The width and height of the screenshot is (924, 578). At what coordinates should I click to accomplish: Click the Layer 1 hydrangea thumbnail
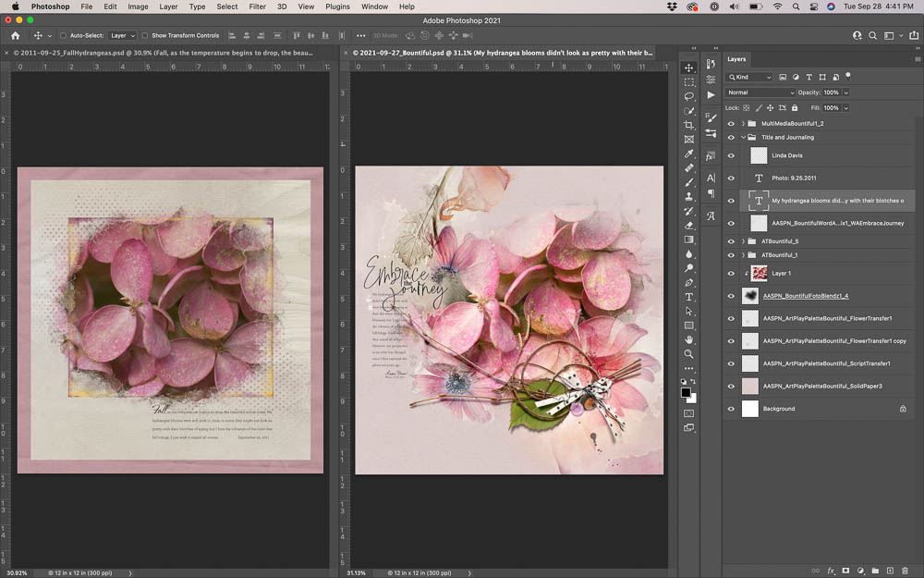(x=759, y=274)
